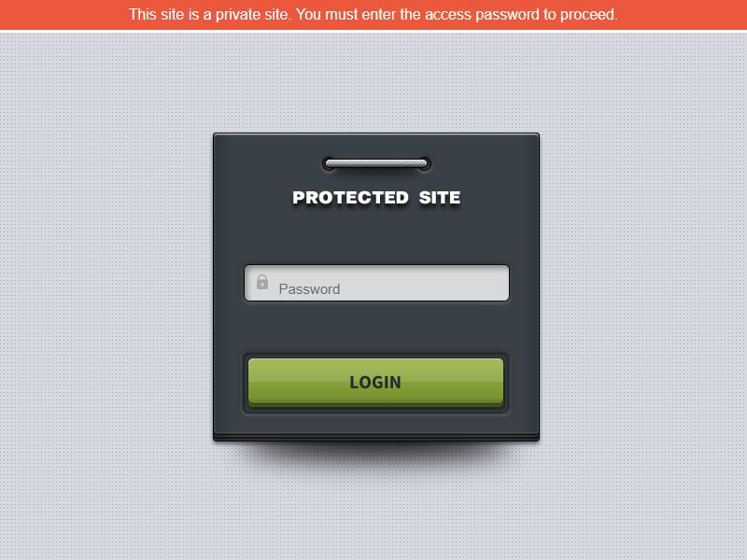
Task: Click the PROTECTED SITE heading
Action: (376, 198)
